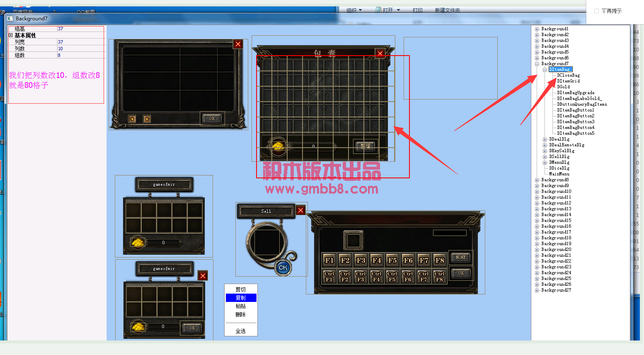Select the Ctrl F8 key button
Viewport: 644px width, 355px height.
click(440, 277)
